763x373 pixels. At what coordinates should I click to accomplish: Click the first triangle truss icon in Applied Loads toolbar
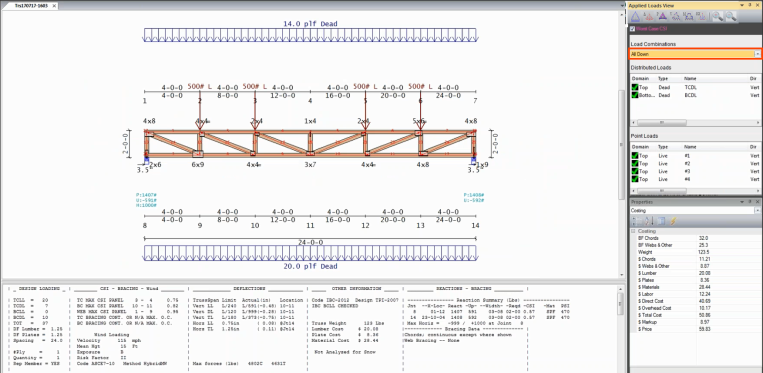pyautogui.click(x=635, y=17)
